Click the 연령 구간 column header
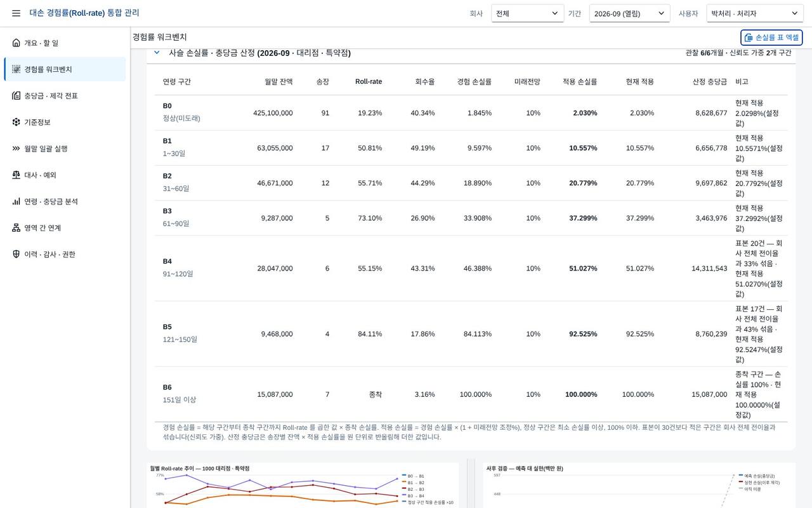812x508 pixels. (x=177, y=82)
